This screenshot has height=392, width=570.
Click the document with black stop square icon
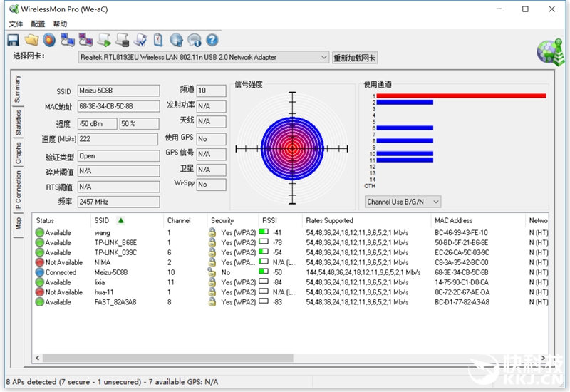[x=123, y=40]
